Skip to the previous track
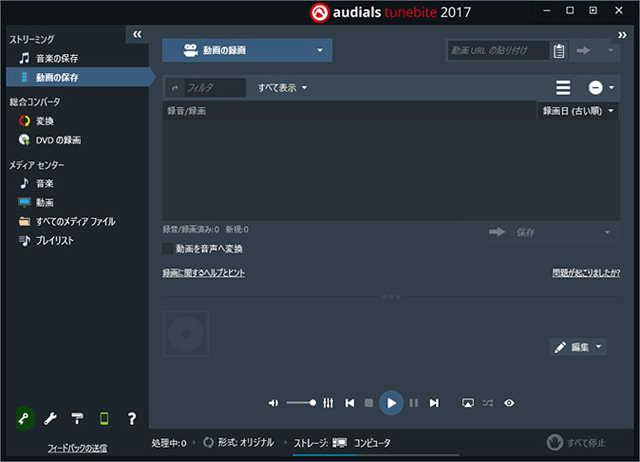Screen dimensions: 640x462 click(x=350, y=403)
